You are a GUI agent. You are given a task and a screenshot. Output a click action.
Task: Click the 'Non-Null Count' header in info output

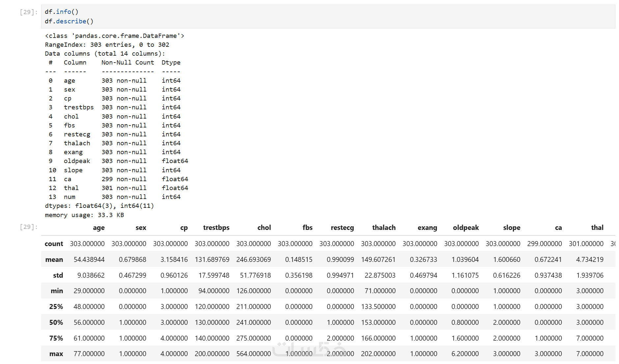(127, 63)
